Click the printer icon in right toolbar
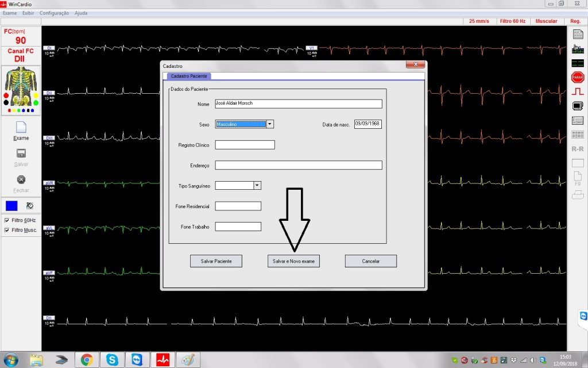Screen dimensions: 588x368 (x=578, y=194)
